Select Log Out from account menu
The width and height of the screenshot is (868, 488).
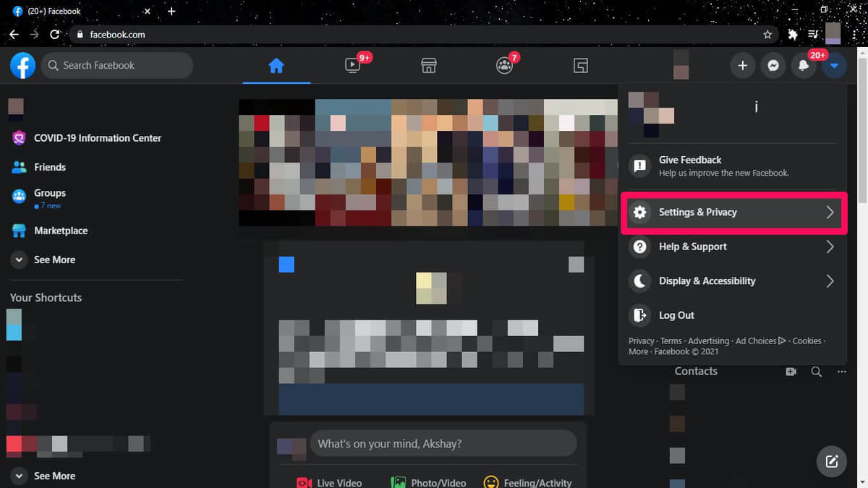coord(676,315)
